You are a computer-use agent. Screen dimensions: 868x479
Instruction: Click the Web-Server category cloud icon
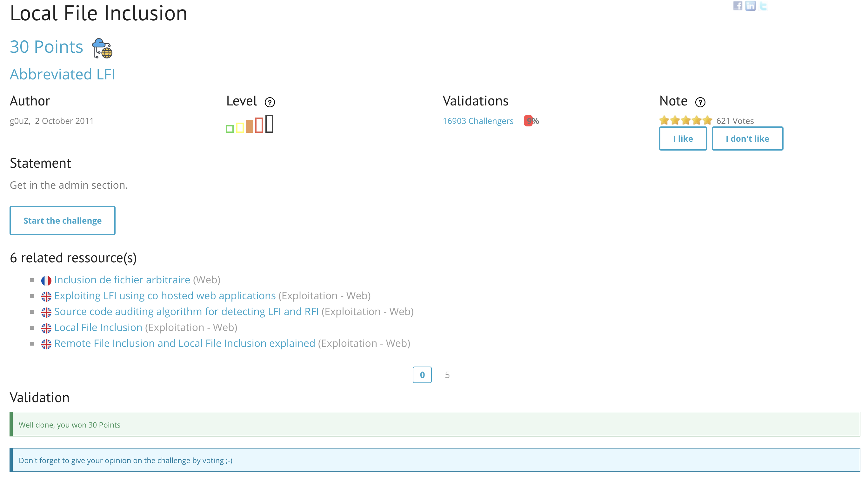coord(102,48)
